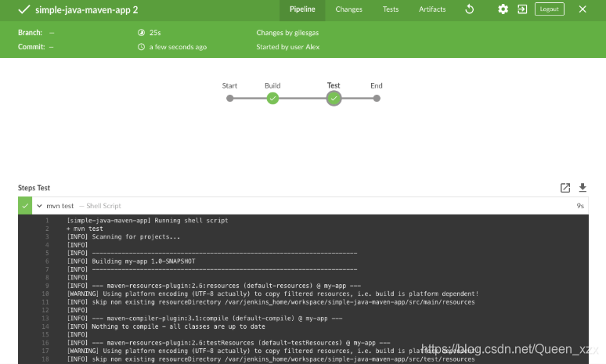The image size is (606, 364).
Task: Click the go to classic icon
Action: (x=522, y=9)
